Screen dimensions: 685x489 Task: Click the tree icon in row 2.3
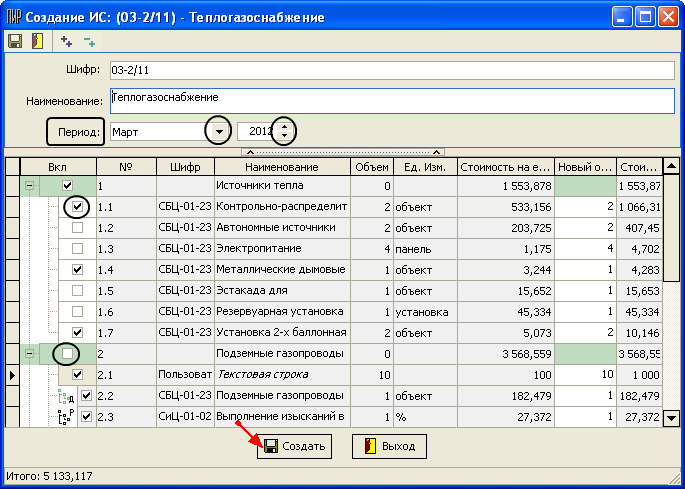pyautogui.click(x=67, y=418)
